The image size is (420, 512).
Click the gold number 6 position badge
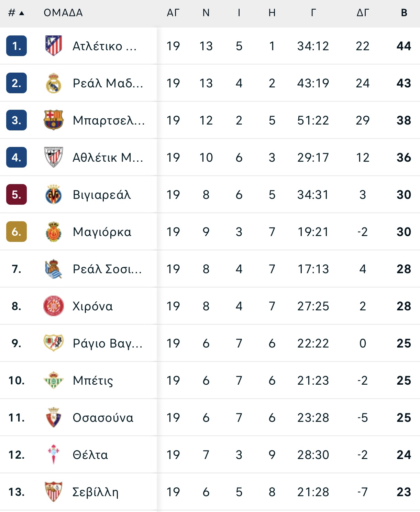click(x=16, y=232)
